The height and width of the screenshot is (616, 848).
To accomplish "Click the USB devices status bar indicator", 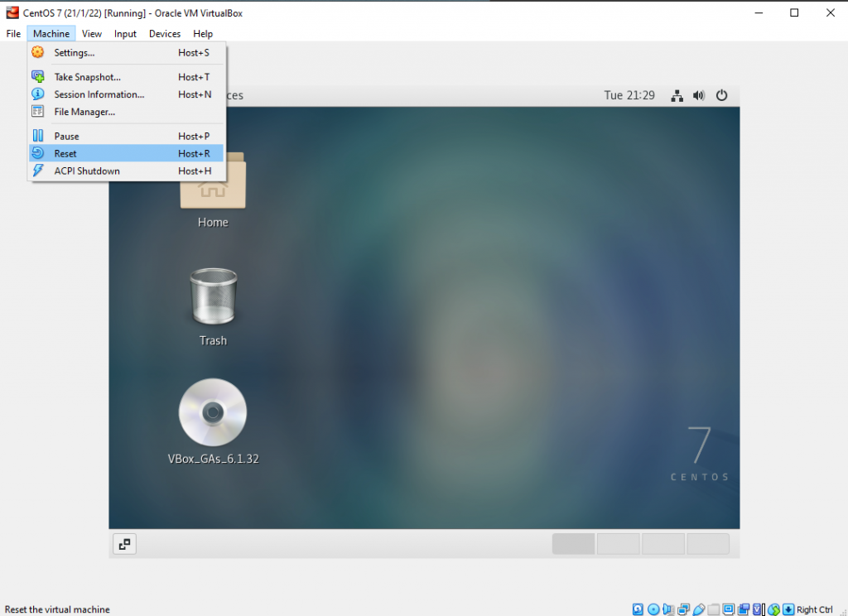I will (699, 609).
